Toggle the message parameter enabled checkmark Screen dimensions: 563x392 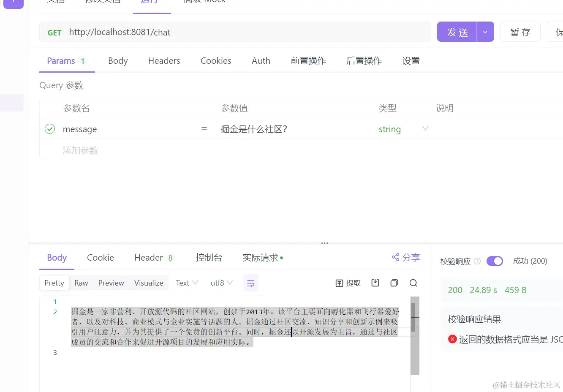[x=50, y=129]
